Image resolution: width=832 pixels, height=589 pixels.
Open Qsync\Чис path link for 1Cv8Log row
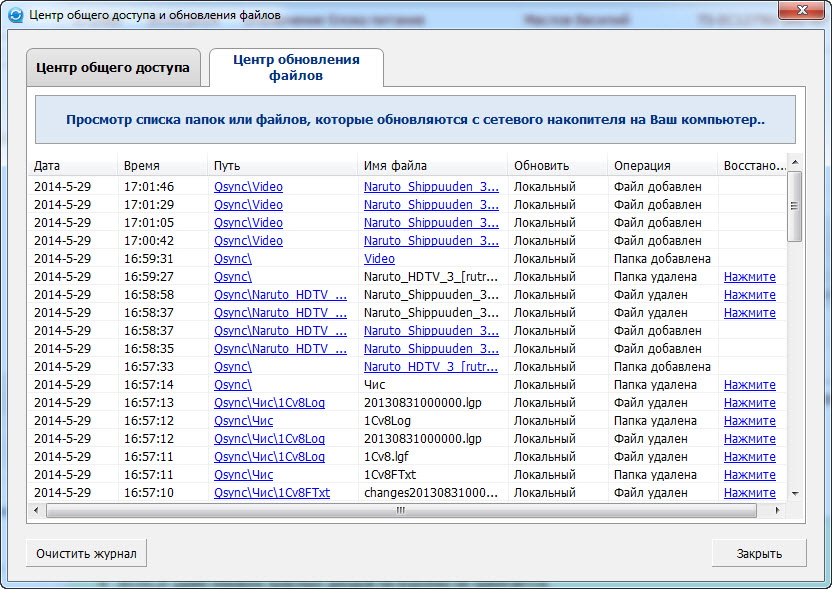(x=244, y=421)
